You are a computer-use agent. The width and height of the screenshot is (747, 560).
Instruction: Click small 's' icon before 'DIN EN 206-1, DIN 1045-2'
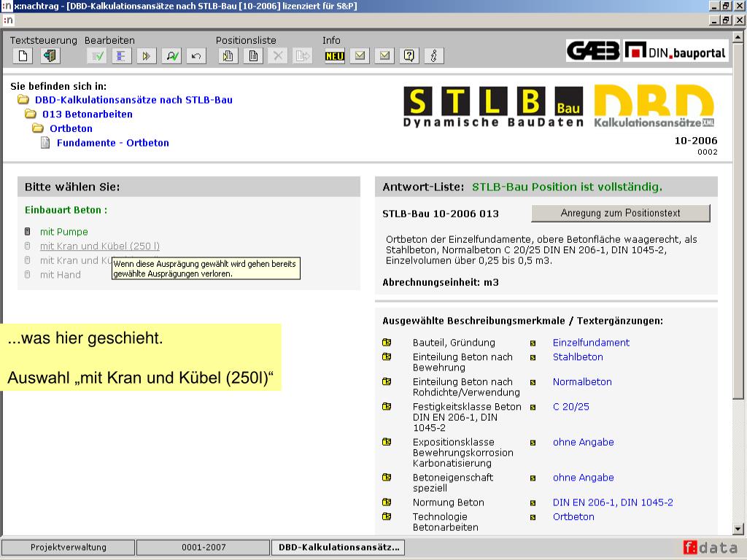(x=533, y=503)
